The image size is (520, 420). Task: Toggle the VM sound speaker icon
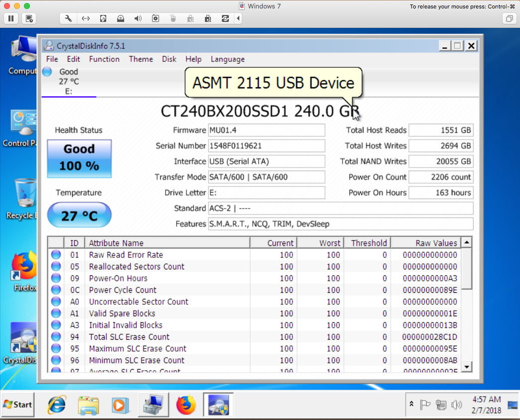pos(138,18)
